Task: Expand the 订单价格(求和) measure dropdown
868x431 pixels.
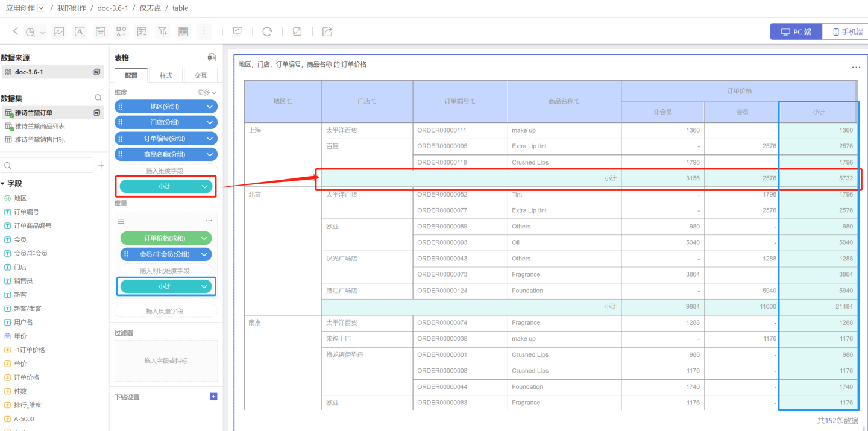Action: 204,238
